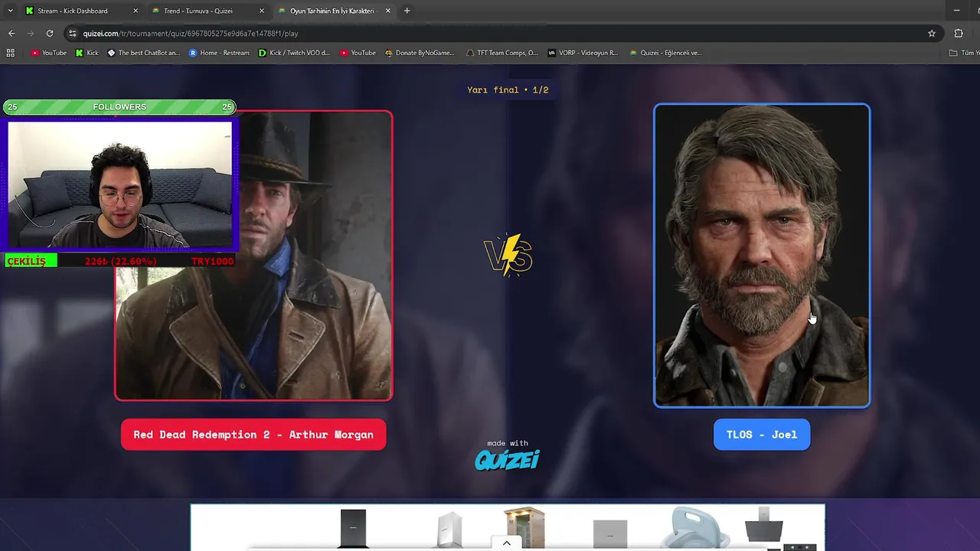Click the FOLLOWERS goal progress bar

119,107
